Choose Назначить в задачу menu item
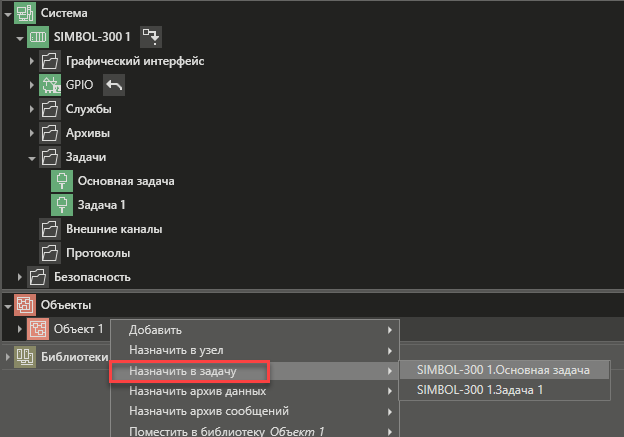Image resolution: width=624 pixels, height=437 pixels. 255,371
